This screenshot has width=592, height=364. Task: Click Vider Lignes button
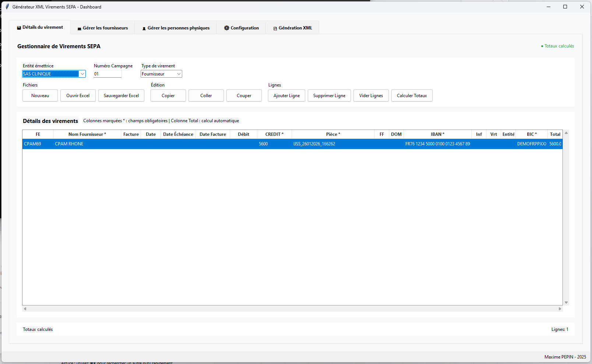click(371, 96)
